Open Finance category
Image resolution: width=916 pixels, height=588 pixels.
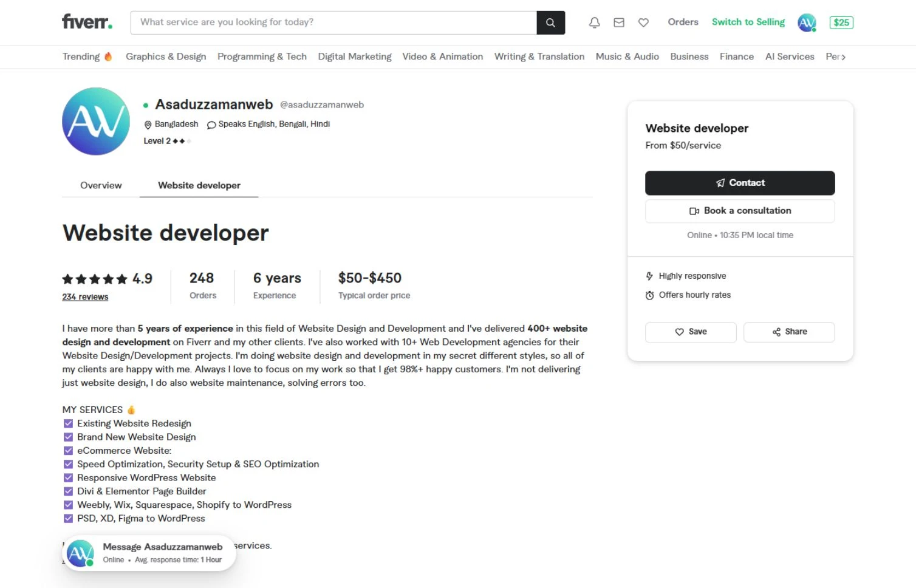(737, 56)
